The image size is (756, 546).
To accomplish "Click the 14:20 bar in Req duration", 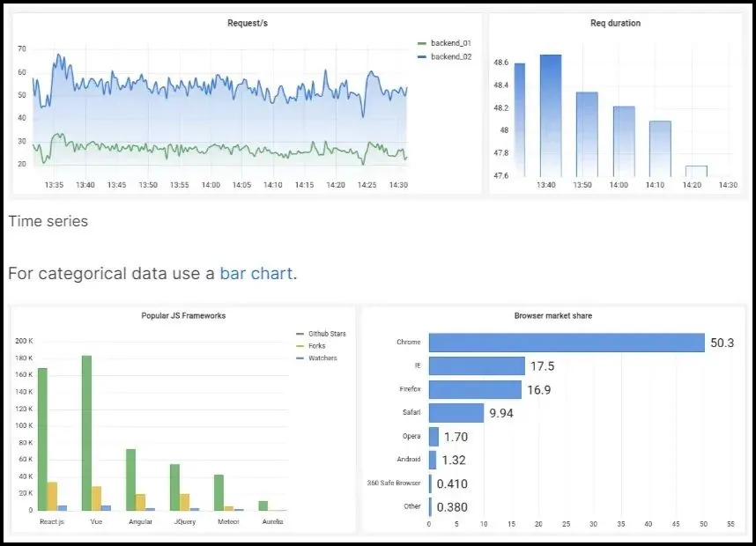I will point(697,171).
